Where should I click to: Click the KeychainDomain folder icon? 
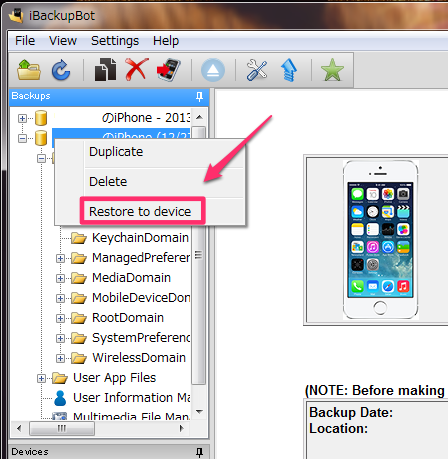[79, 238]
